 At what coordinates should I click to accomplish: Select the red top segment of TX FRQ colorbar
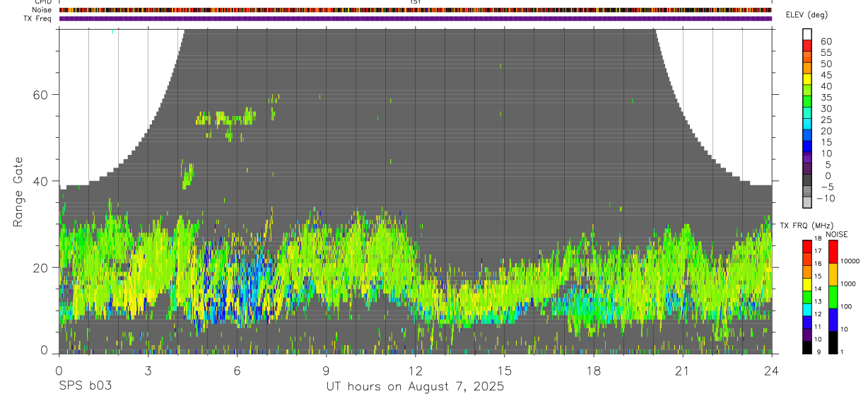point(807,246)
